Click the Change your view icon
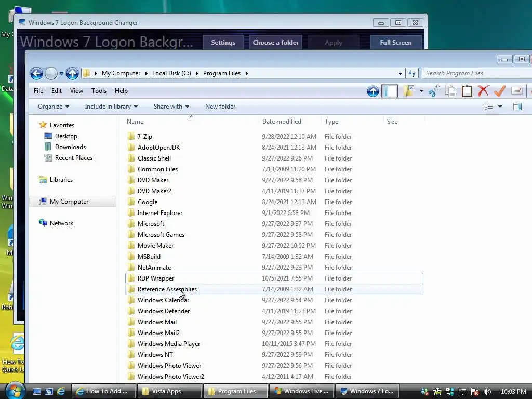The image size is (532, 399). tap(488, 107)
